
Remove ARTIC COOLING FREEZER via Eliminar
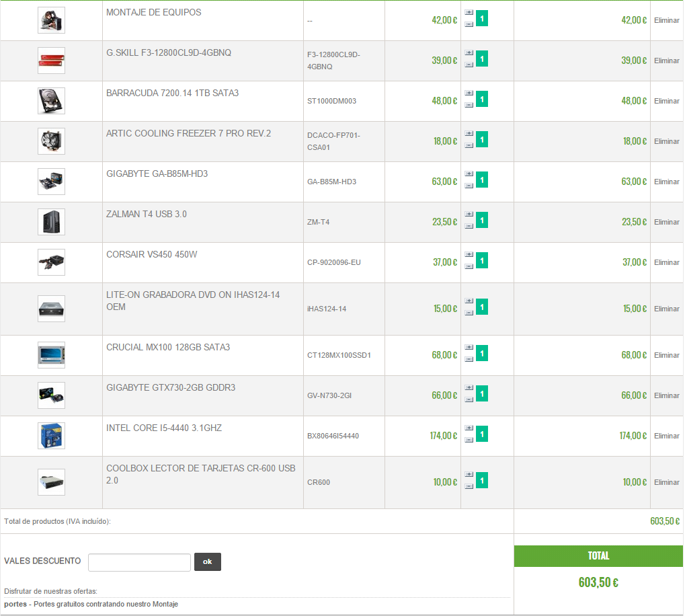tap(666, 141)
